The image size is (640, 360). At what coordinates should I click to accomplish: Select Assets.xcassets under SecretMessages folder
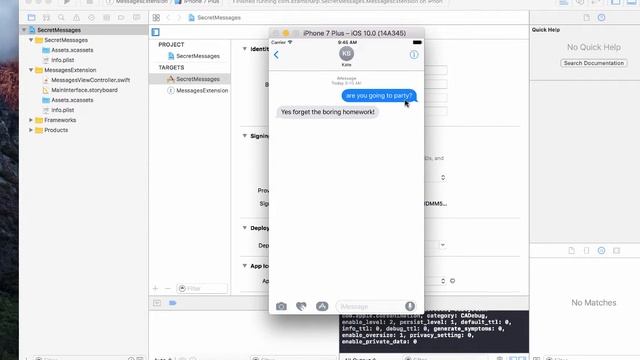pyautogui.click(x=72, y=50)
